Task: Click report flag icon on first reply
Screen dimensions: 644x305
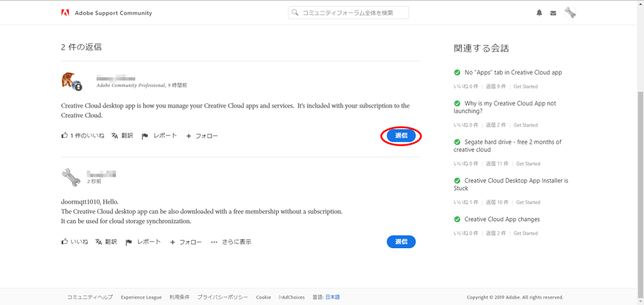Action: click(145, 136)
